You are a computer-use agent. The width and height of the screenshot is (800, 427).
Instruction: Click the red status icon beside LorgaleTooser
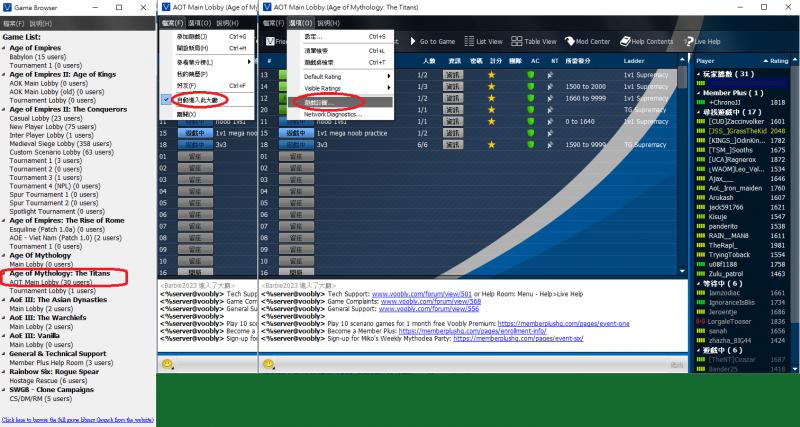tap(701, 322)
